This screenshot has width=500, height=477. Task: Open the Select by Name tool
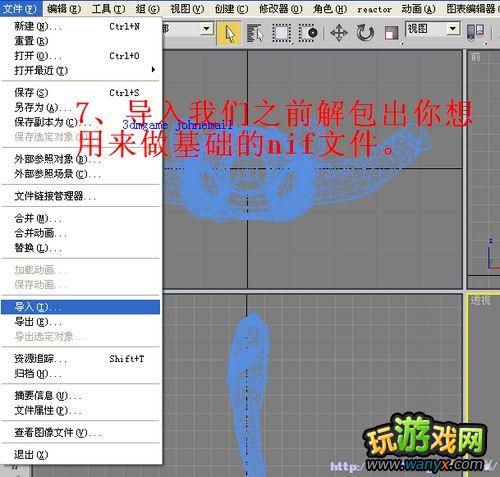(255, 33)
